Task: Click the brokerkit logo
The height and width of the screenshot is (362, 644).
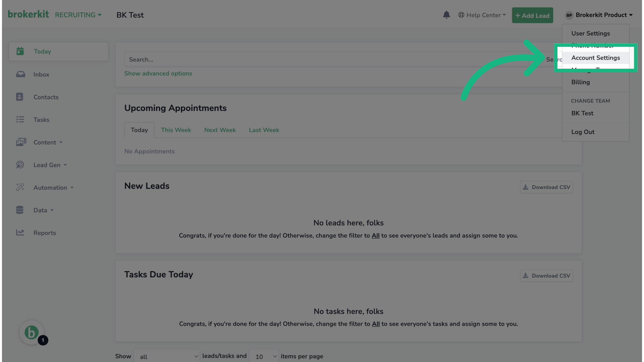Action: (x=28, y=14)
